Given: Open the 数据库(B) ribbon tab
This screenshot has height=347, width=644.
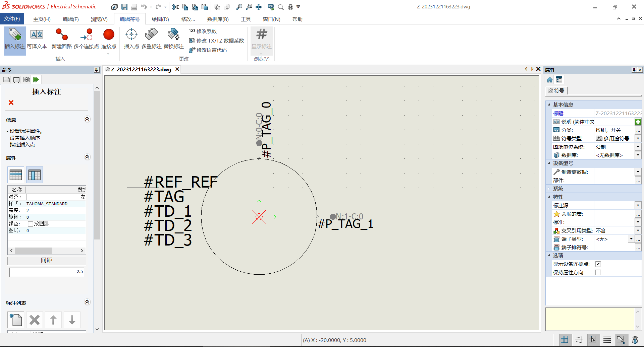Looking at the screenshot, I should (218, 19).
